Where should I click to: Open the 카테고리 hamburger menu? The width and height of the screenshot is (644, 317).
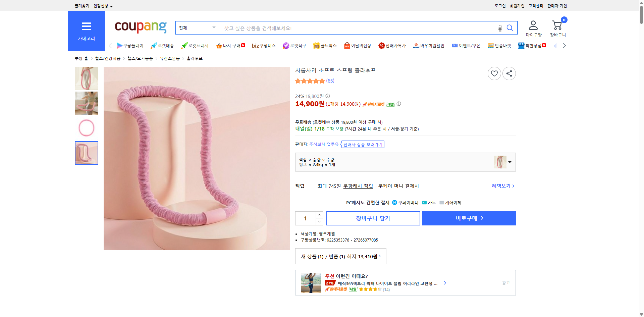coord(86,27)
